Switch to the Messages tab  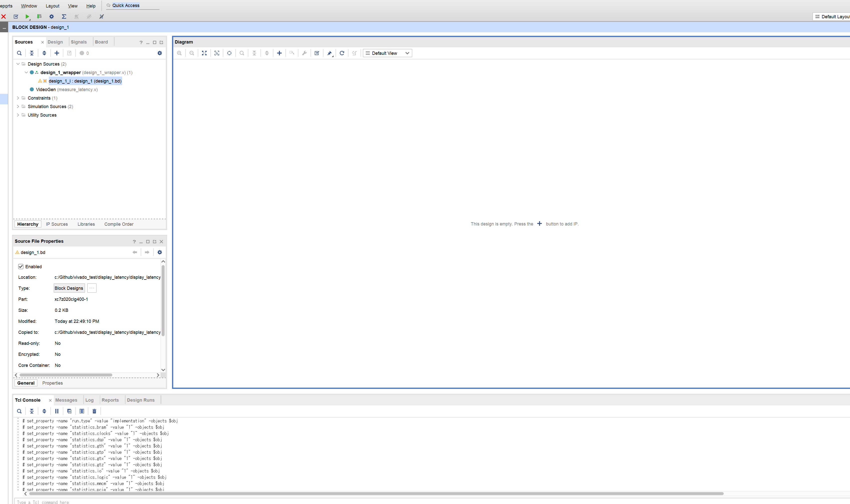(x=66, y=400)
